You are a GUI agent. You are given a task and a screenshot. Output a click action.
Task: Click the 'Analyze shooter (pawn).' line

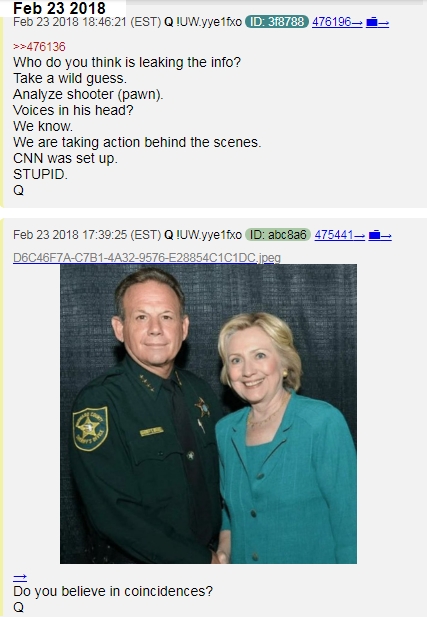click(88, 94)
